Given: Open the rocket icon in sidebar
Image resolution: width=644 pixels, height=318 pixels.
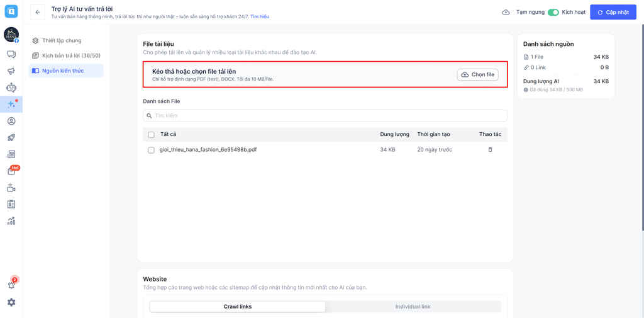Looking at the screenshot, I should pos(11,138).
